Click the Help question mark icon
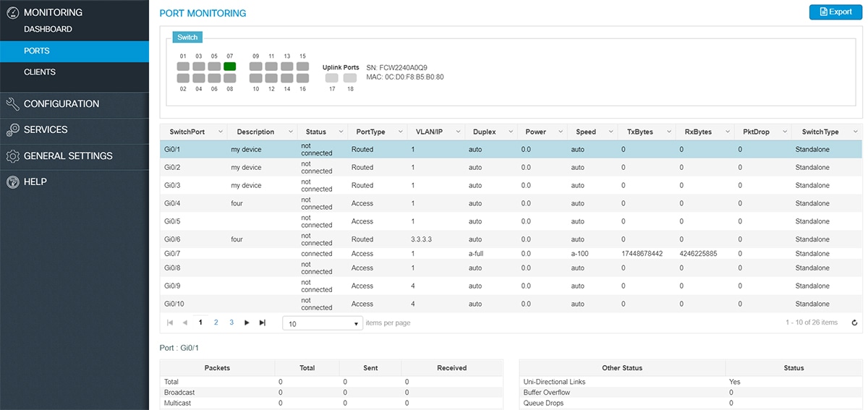Image resolution: width=868 pixels, height=410 pixels. coord(12,182)
